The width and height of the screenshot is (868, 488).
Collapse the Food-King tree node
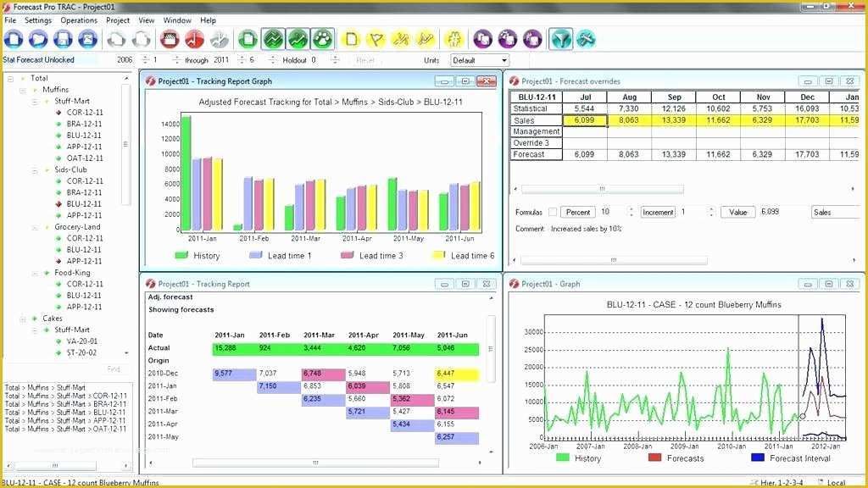click(x=34, y=274)
